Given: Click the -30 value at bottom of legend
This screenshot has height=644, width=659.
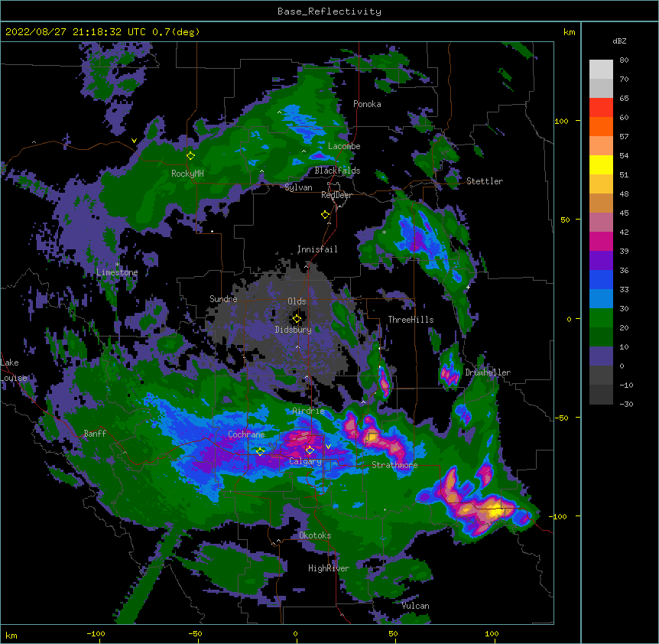Looking at the screenshot, I should pyautogui.click(x=626, y=404).
